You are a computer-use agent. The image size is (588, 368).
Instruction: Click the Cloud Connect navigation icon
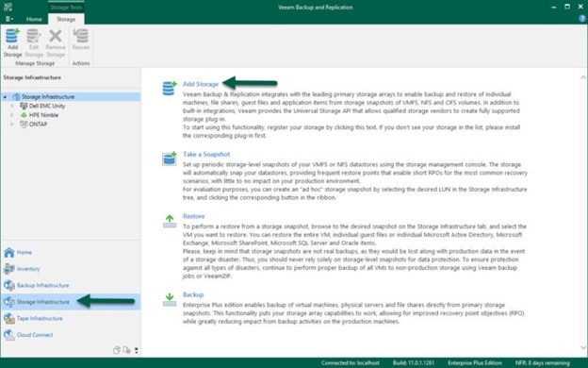point(9,335)
